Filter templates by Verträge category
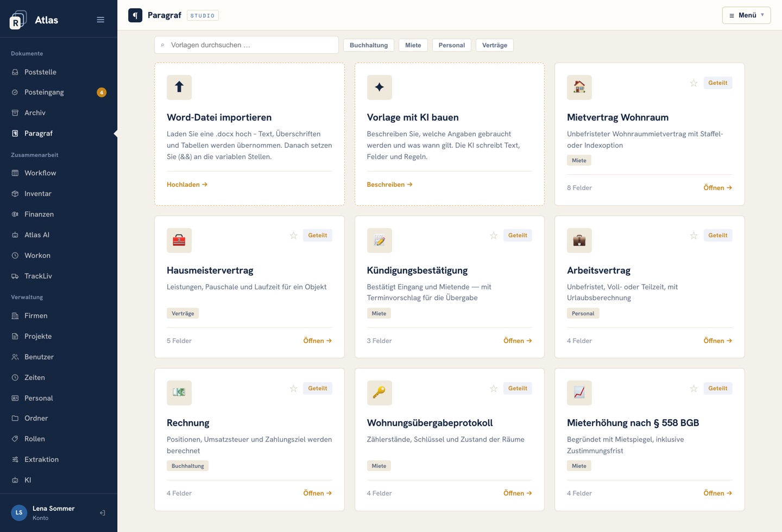The image size is (782, 532). pyautogui.click(x=495, y=45)
